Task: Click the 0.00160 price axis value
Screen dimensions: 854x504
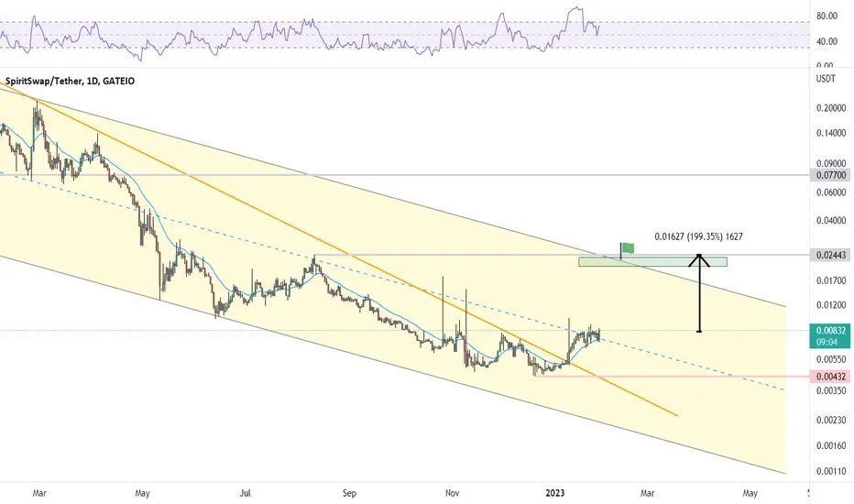Action: coord(831,445)
